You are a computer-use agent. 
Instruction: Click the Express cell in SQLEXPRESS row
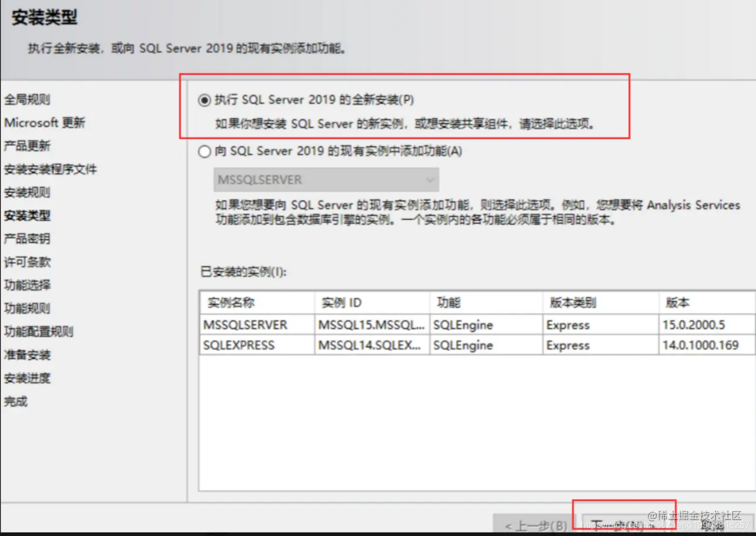point(601,345)
